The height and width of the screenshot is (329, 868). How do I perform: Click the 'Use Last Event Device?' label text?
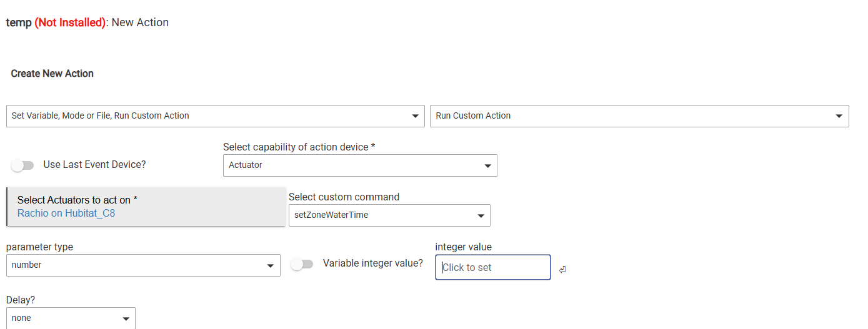(94, 165)
